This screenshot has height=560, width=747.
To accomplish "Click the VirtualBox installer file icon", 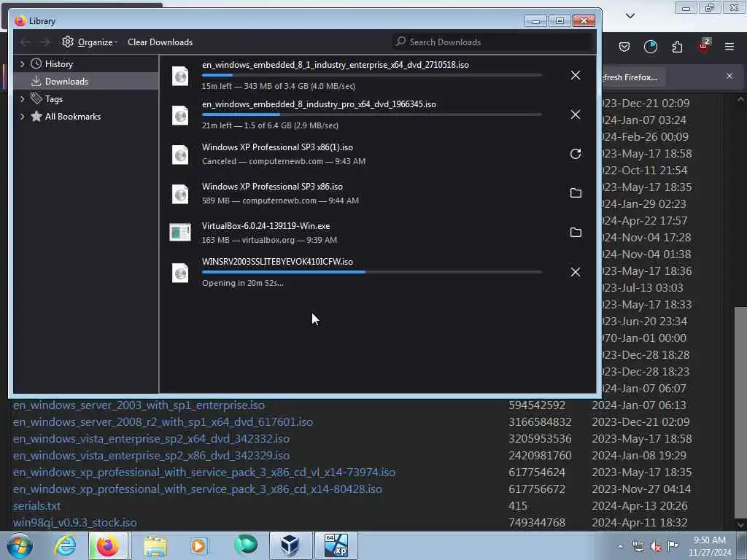I will 180,233.
